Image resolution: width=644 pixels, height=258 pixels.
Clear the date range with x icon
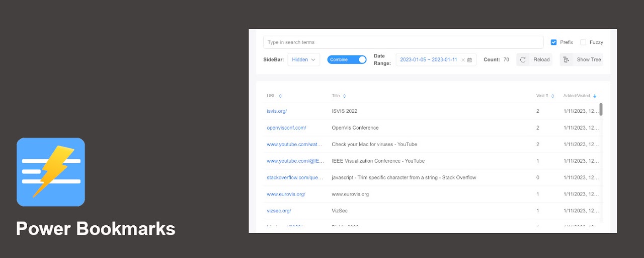click(463, 59)
